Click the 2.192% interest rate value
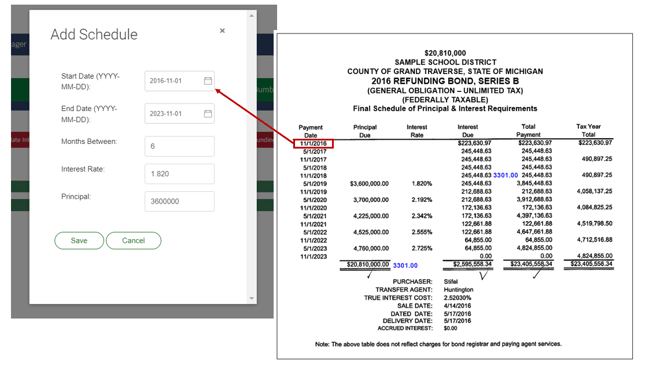Image resolution: width=645 pixels, height=374 pixels. click(x=422, y=200)
